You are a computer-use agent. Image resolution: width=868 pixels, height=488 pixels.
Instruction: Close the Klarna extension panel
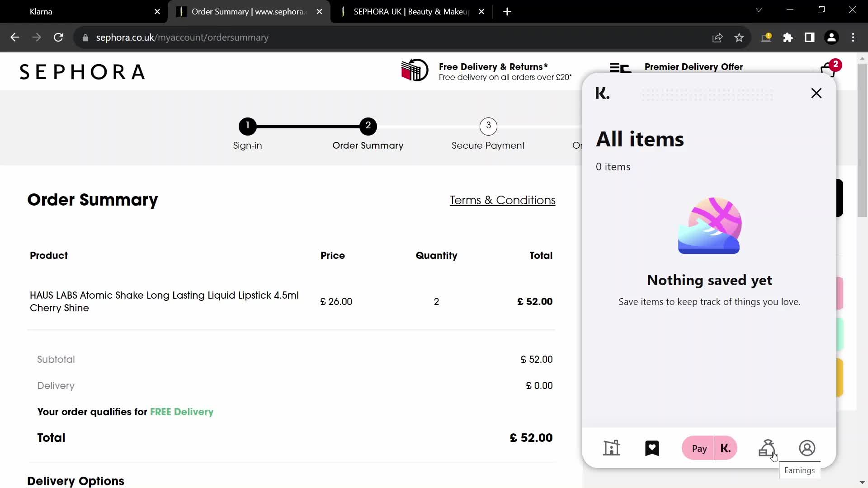click(x=816, y=93)
